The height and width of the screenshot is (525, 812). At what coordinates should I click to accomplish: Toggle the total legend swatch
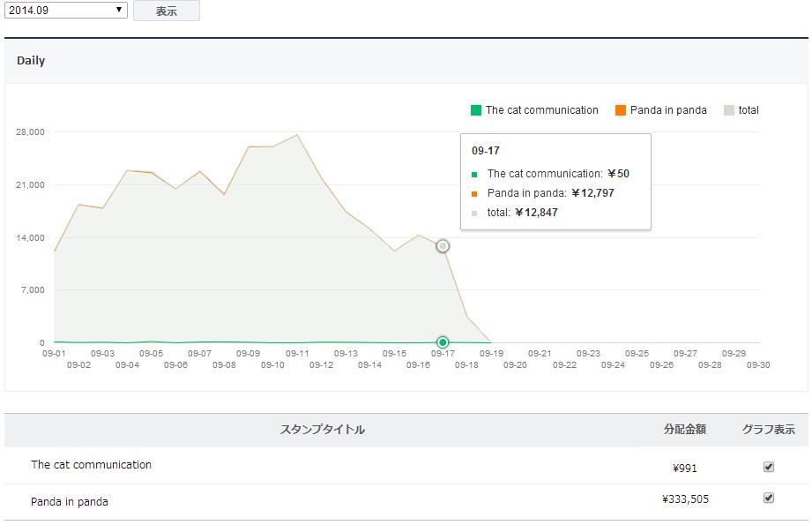729,110
